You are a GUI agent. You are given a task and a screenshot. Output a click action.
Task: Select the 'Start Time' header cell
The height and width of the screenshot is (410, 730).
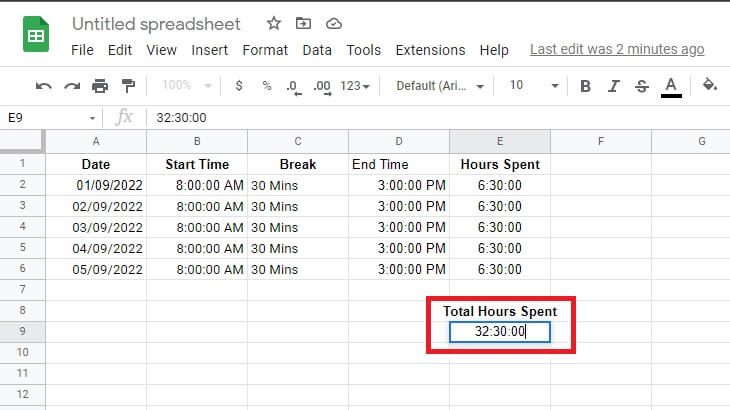click(x=197, y=164)
